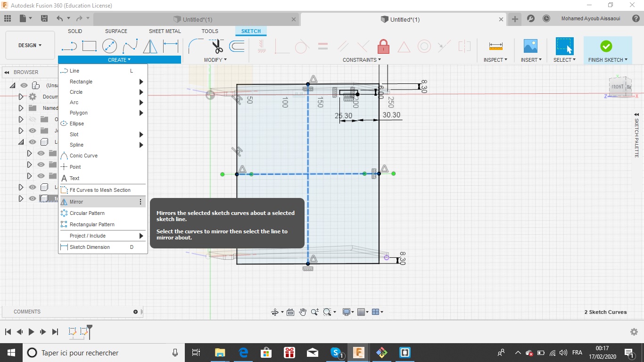Select the 2-point rectangle toolbar icon
Screen dimensions: 644x362
89,46
